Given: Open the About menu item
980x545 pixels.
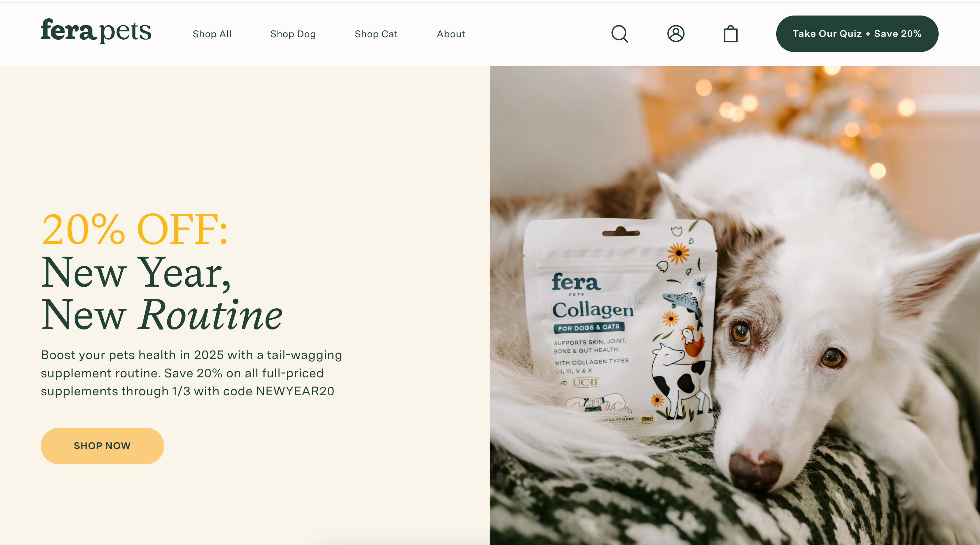Looking at the screenshot, I should (451, 34).
